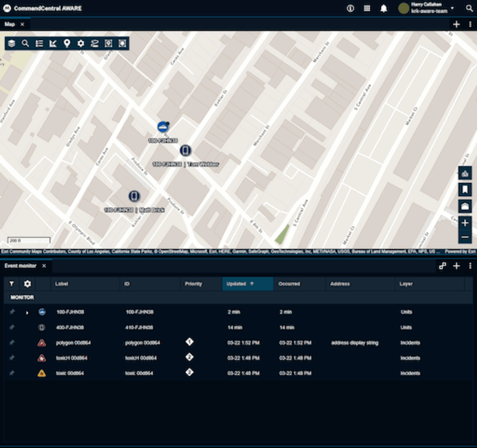Select the Event monitor tab
The height and width of the screenshot is (448, 477).
20,266
